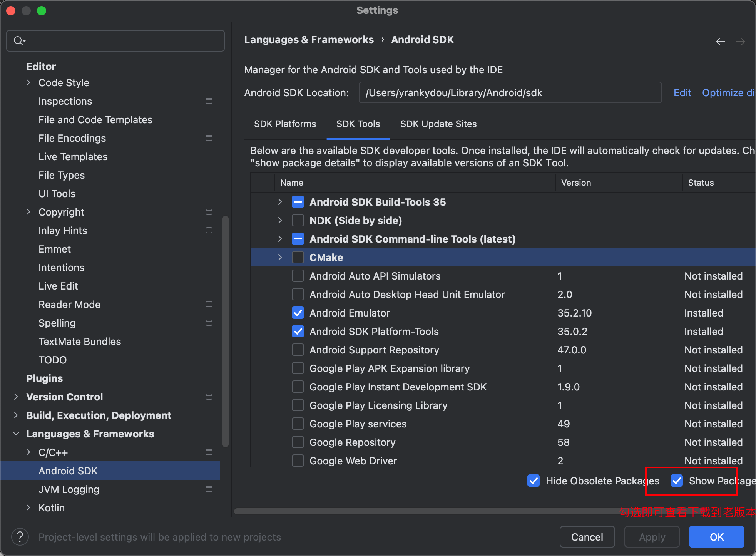Click the Android SDK Location path field
This screenshot has width=756, height=556.
510,92
